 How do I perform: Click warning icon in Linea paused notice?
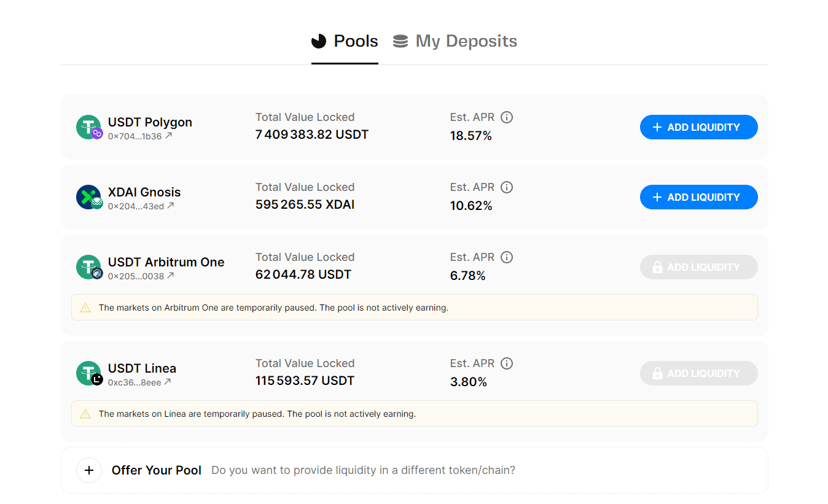pyautogui.click(x=85, y=414)
